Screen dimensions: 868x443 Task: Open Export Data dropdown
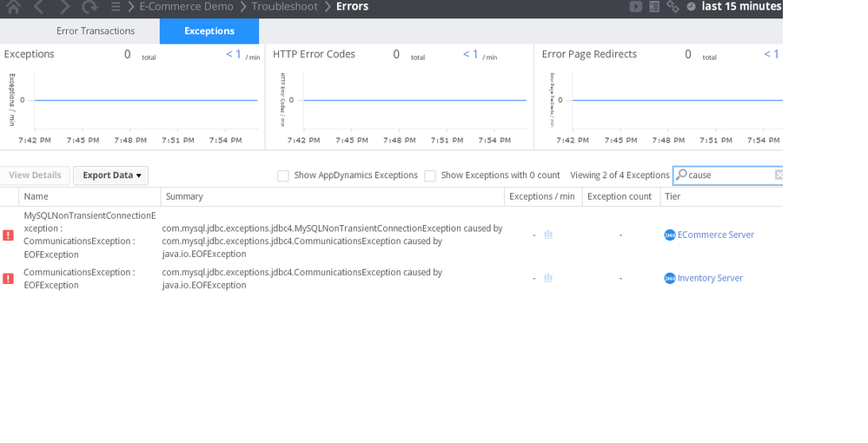click(110, 175)
